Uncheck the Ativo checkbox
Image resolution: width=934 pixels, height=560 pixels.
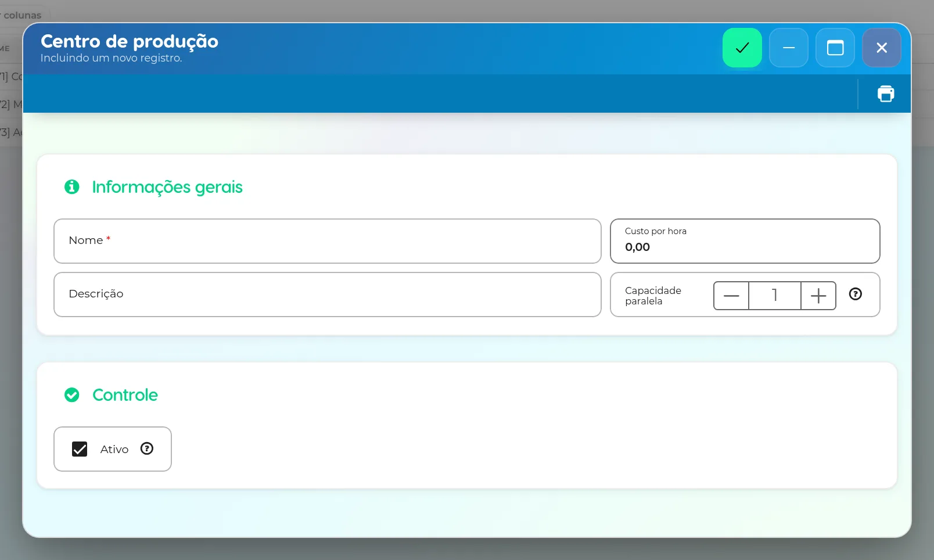click(x=80, y=449)
